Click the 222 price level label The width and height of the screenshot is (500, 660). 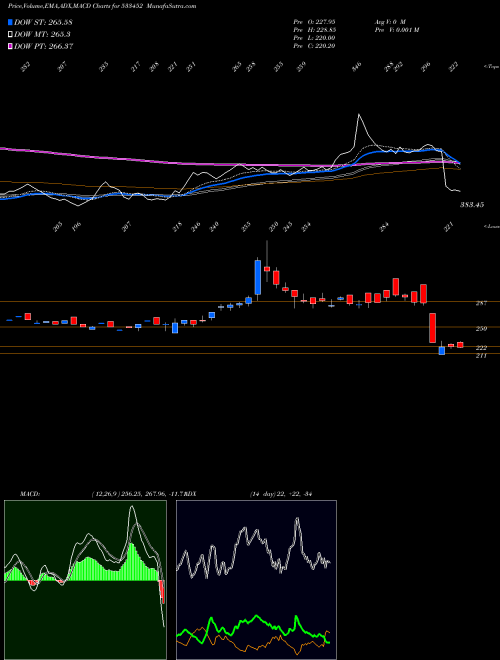[x=481, y=348]
